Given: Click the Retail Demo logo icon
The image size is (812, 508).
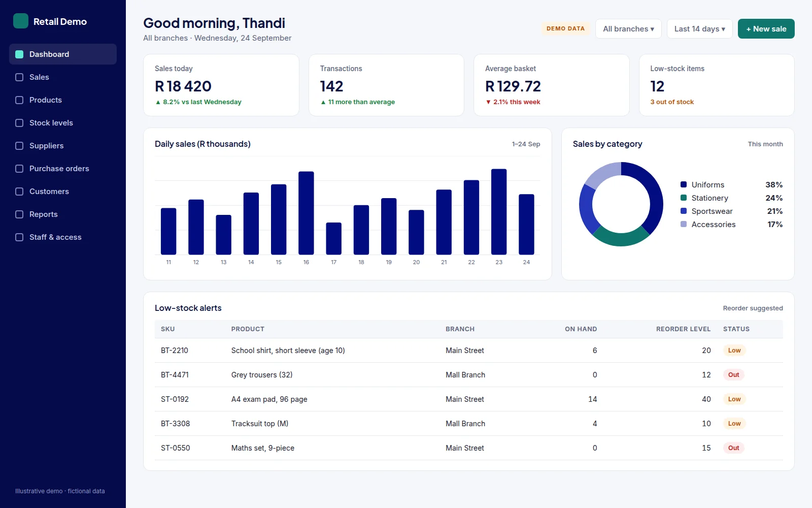Looking at the screenshot, I should click(x=21, y=21).
